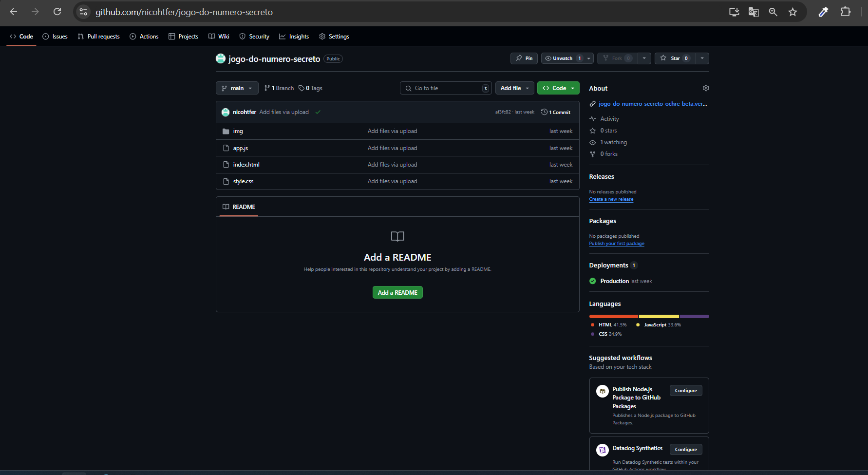Open the Actions tab

[144, 37]
